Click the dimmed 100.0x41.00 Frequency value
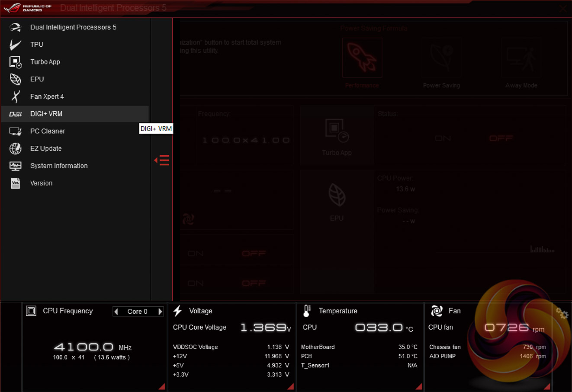 pos(246,140)
